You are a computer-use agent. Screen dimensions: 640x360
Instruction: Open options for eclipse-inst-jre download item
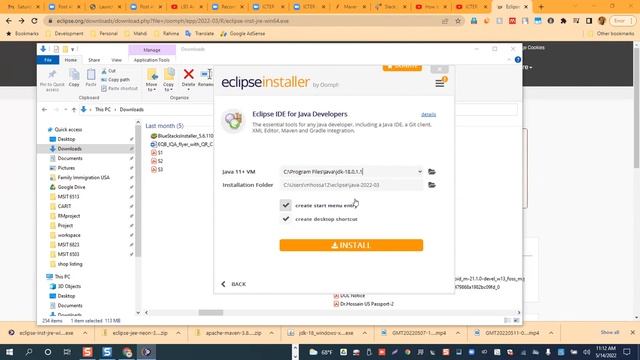coord(85,333)
